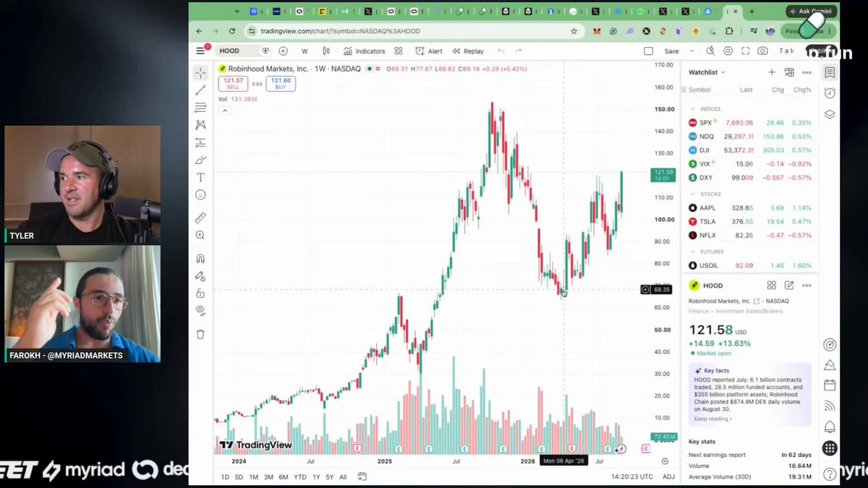The image size is (868, 488).
Task: Collapse the indicator legend arrow under Vol
Action: (225, 111)
